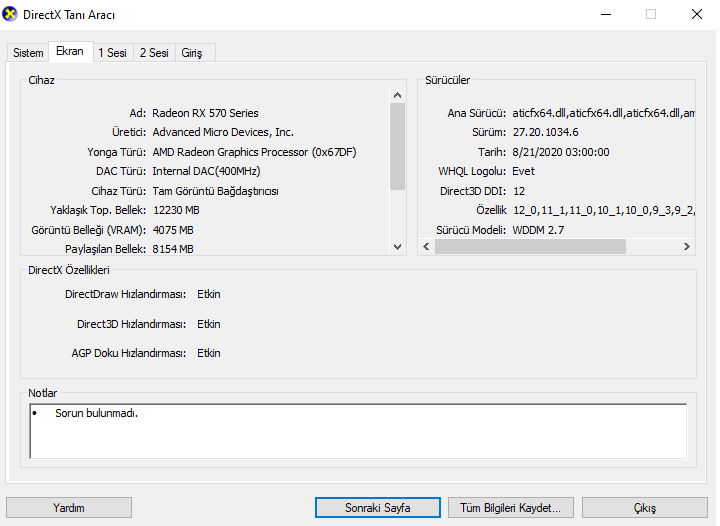This screenshot has width=720, height=526.
Task: Click Sürücüler scroll right arrow
Action: click(x=686, y=246)
